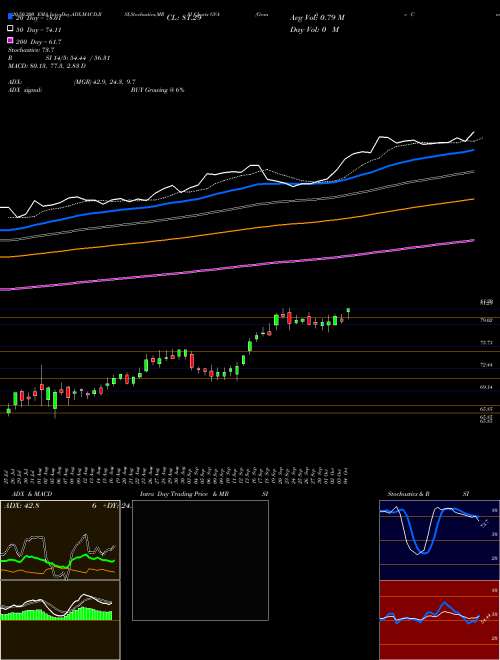Click the 'Avg Vol: 0.79 M' label
This screenshot has height=660, width=500.
pos(317,18)
